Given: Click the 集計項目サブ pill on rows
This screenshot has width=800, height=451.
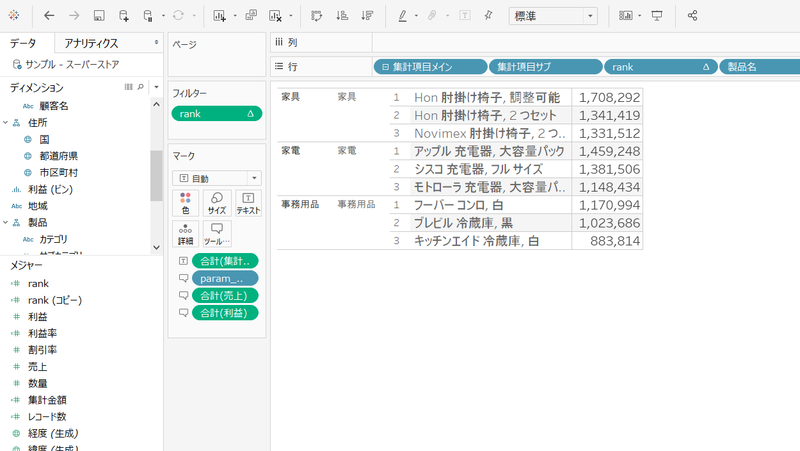Looking at the screenshot, I should [x=545, y=67].
